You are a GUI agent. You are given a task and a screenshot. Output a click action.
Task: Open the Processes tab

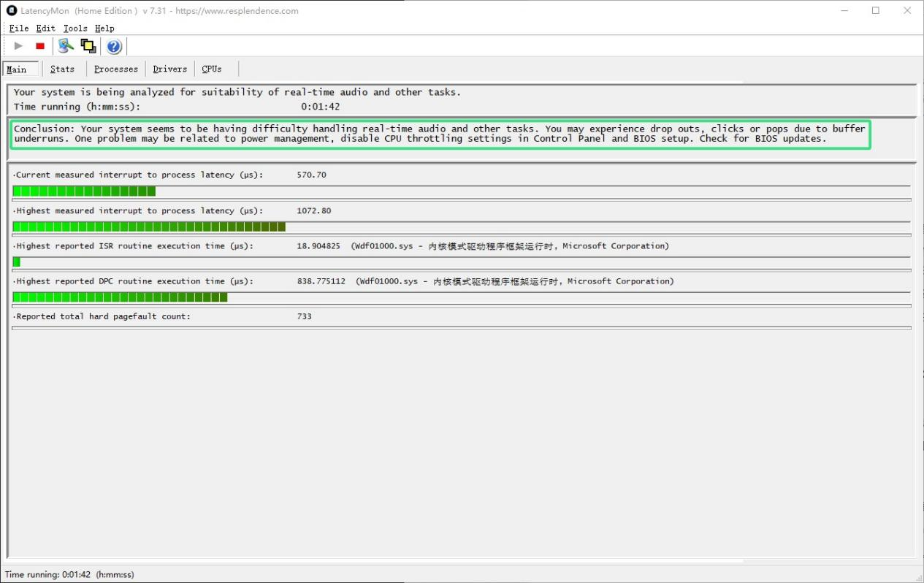click(115, 69)
